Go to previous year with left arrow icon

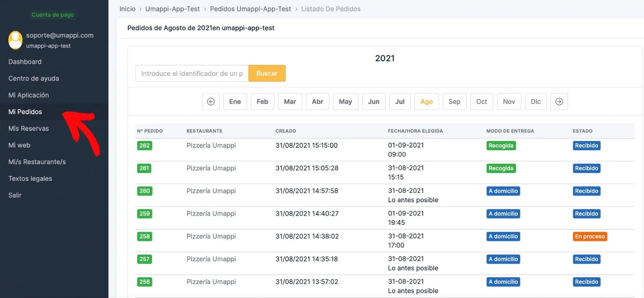[x=211, y=102]
